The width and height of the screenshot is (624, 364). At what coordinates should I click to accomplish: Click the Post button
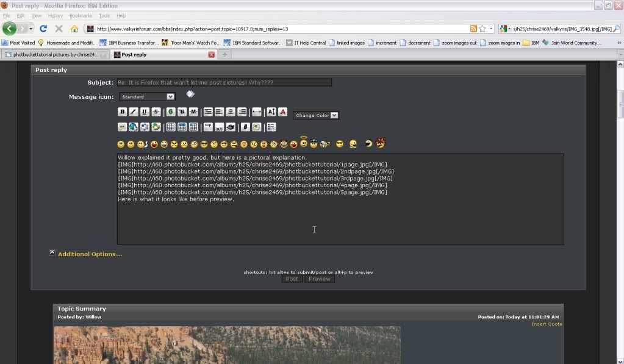(292, 279)
